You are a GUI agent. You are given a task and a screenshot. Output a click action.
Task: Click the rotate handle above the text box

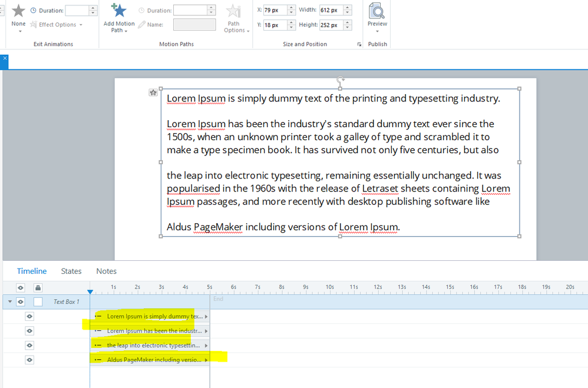(x=341, y=79)
